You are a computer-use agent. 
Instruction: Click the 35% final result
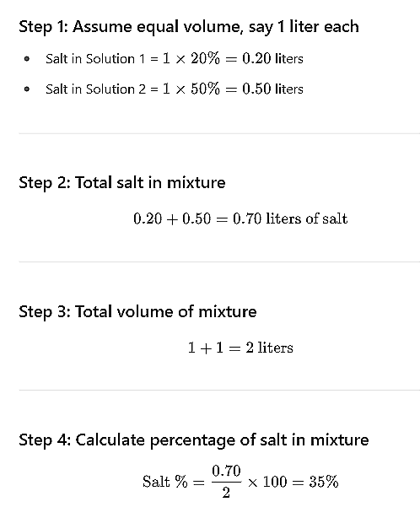pyautogui.click(x=324, y=482)
